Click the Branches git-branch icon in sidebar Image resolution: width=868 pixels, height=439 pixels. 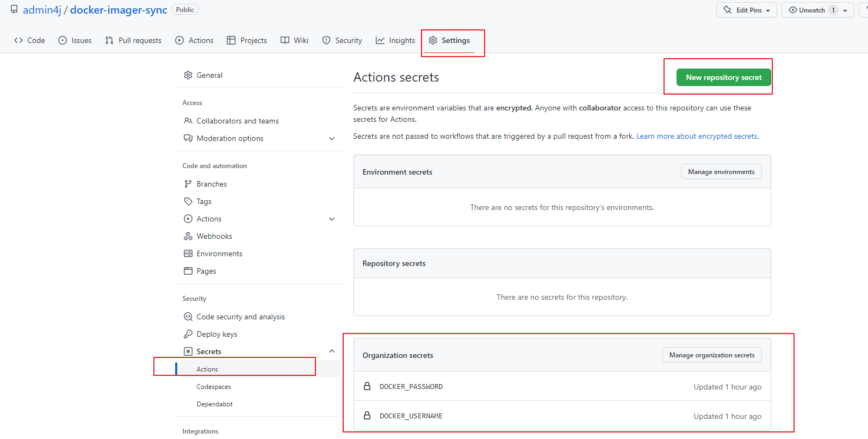[188, 184]
